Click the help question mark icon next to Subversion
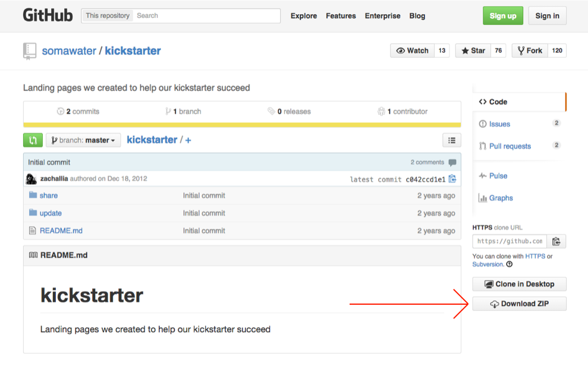The height and width of the screenshot is (379, 588). point(510,264)
